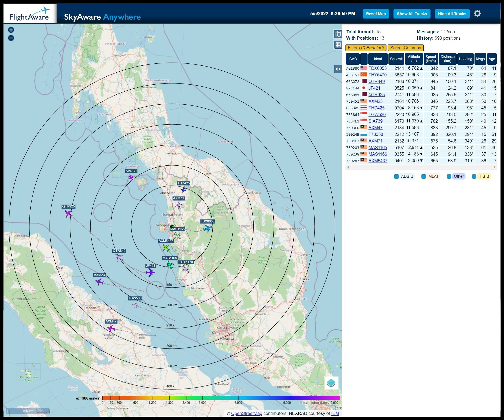
Task: Select the QTR925 aircraft icon on map
Action: click(69, 213)
